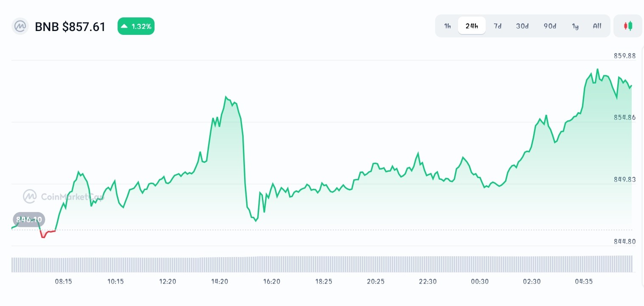Click the 18:25 time axis label
This screenshot has height=306, width=644.
pos(324,281)
